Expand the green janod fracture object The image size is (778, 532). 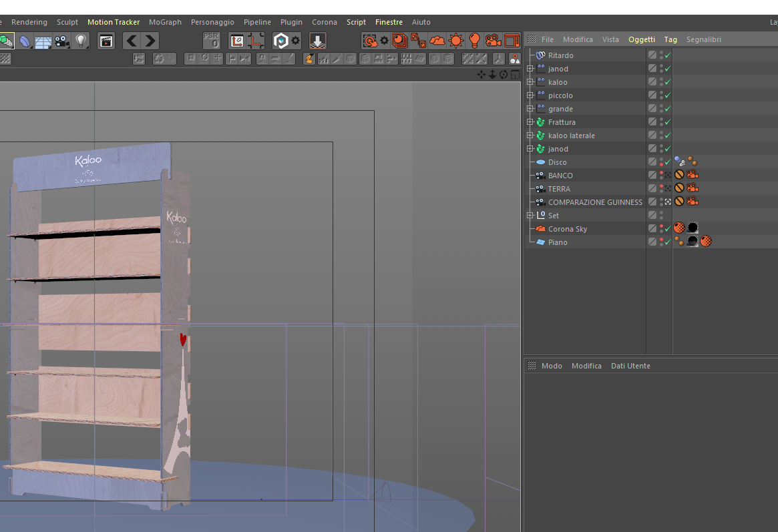click(530, 149)
